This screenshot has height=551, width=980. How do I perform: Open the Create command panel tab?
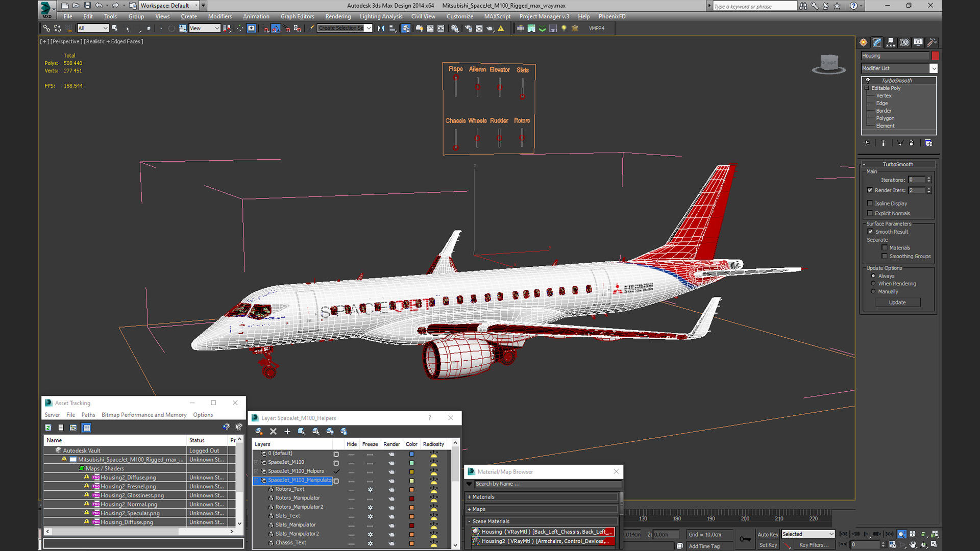pyautogui.click(x=863, y=42)
